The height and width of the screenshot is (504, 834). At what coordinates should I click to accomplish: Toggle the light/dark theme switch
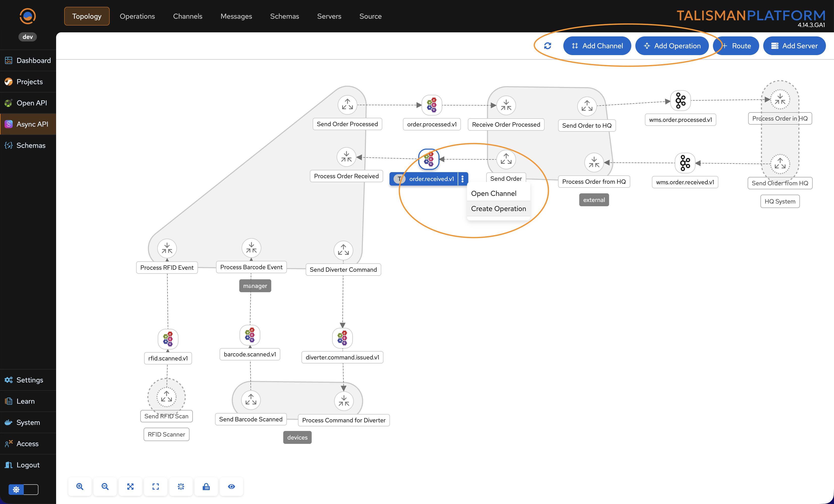pos(23,489)
